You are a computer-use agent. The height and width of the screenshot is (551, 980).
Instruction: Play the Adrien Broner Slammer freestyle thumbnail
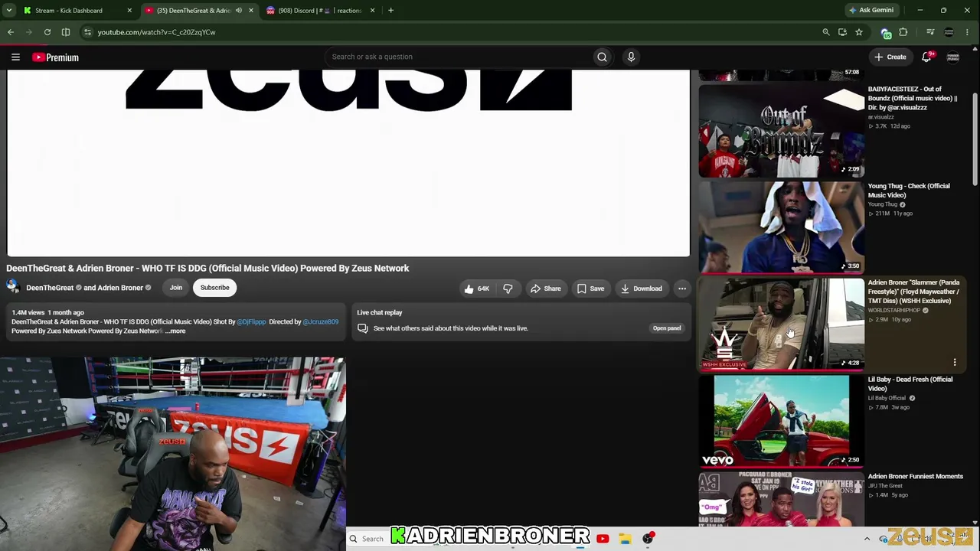(781, 324)
